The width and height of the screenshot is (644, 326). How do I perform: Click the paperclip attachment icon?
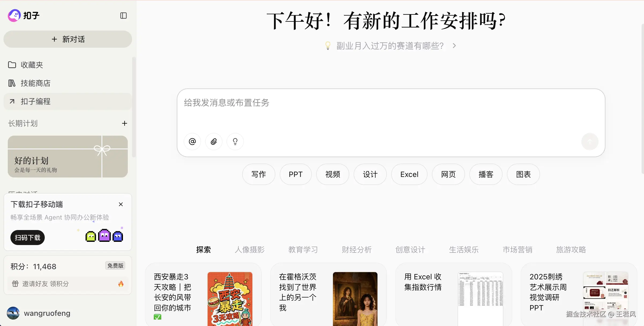click(x=214, y=142)
